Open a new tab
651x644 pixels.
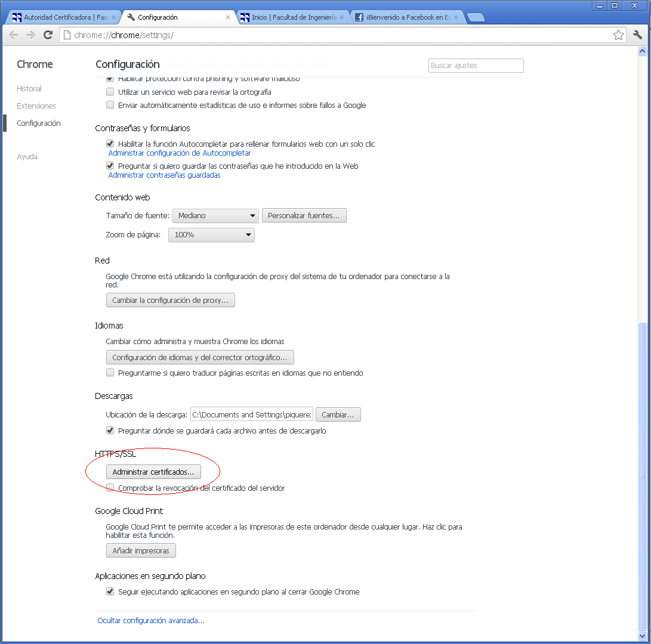coord(476,18)
